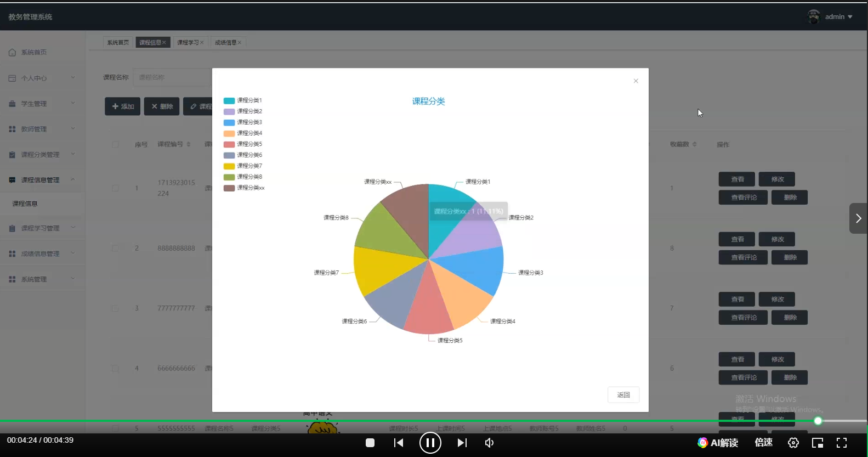This screenshot has height=457, width=868.
Task: Enter fullscreen with the fullscreen icon
Action: pos(842,443)
